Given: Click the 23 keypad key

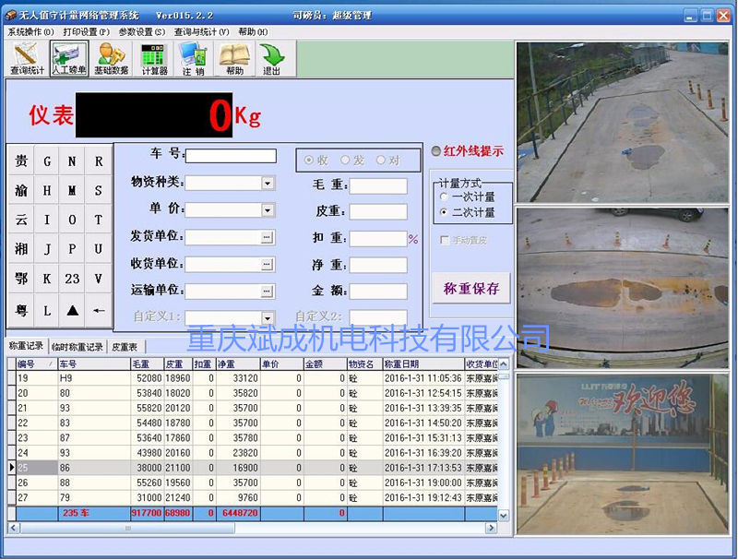Looking at the screenshot, I should click(x=72, y=279).
